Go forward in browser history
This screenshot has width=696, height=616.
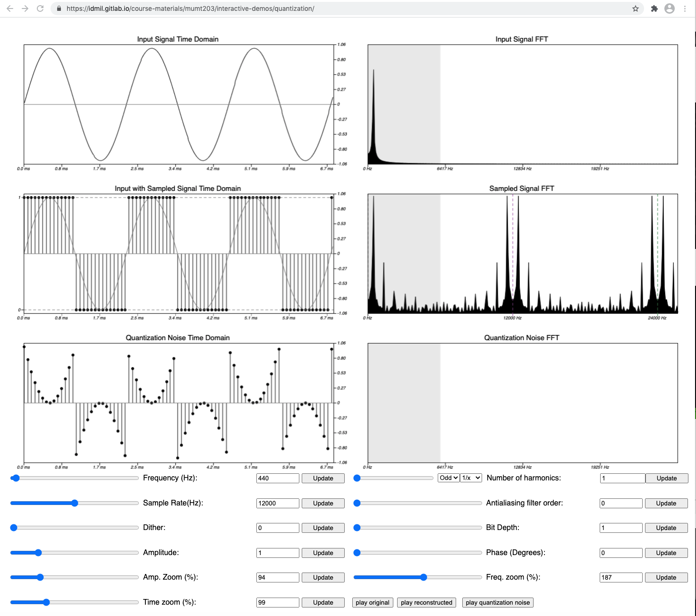[25, 9]
